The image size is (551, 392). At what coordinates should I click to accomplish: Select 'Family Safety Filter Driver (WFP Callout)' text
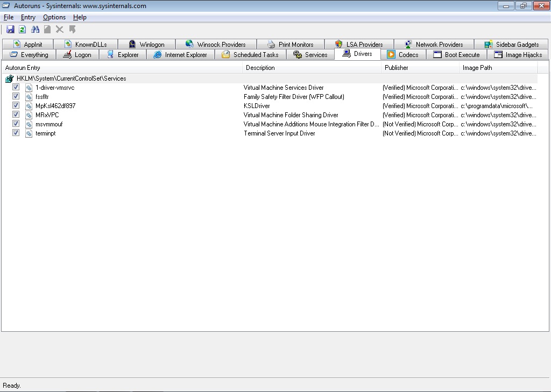click(294, 97)
